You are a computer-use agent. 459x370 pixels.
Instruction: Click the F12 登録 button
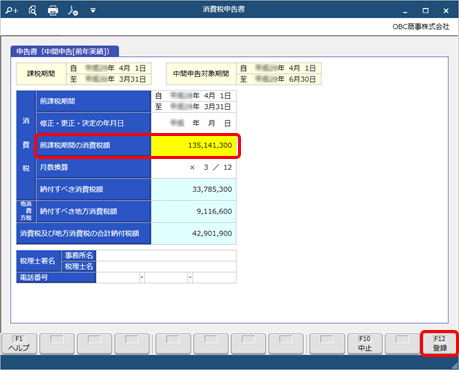pyautogui.click(x=440, y=343)
